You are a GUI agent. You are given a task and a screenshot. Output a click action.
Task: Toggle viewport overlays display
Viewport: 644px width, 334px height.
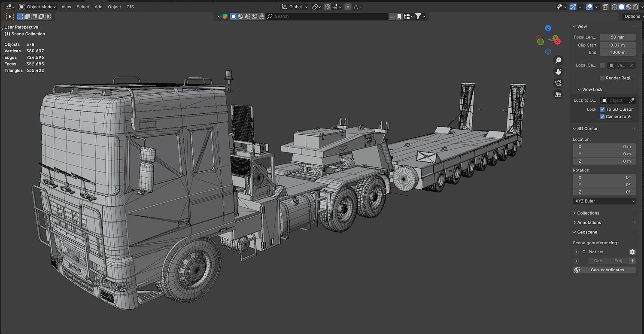(x=589, y=7)
